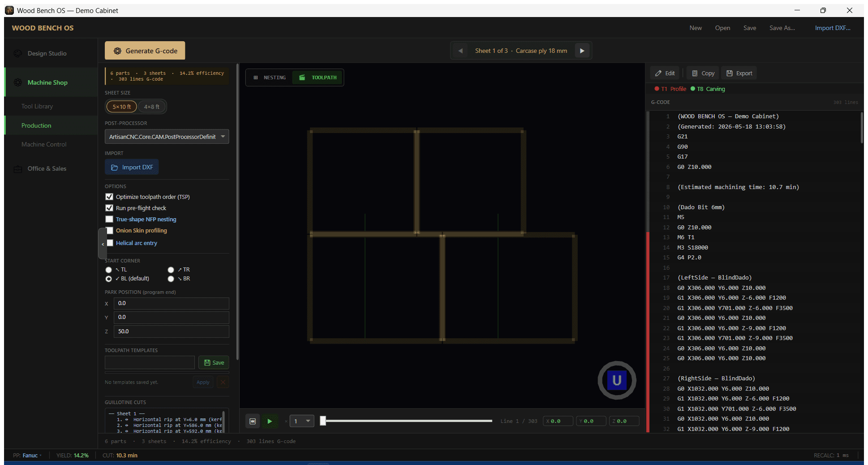Select BL (default) start corner radio
The height and width of the screenshot is (465, 868).
108,279
